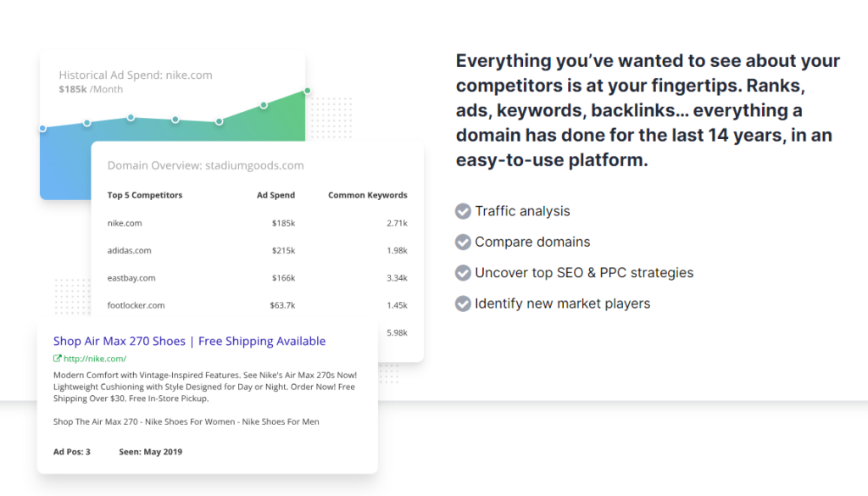Click the first data point on ad spend chart
The height and width of the screenshot is (496, 868).
42,128
